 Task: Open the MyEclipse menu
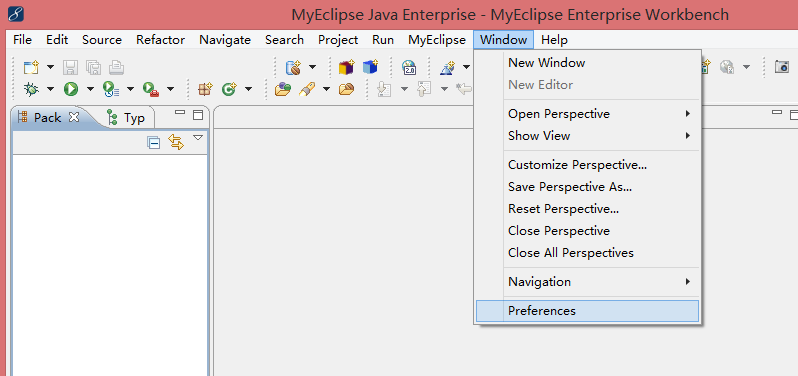click(x=437, y=40)
